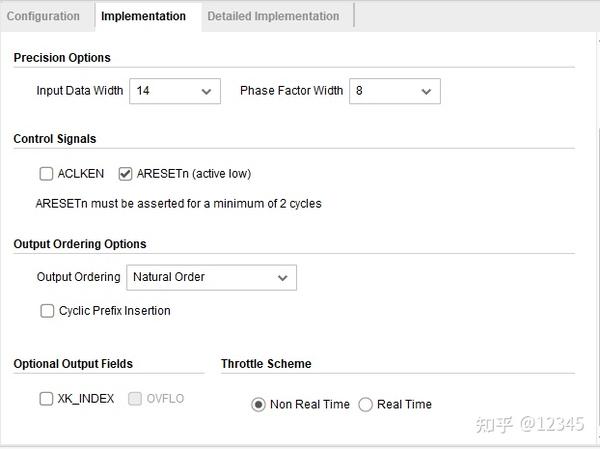
Task: Switch to the Configuration tab
Action: pyautogui.click(x=43, y=16)
